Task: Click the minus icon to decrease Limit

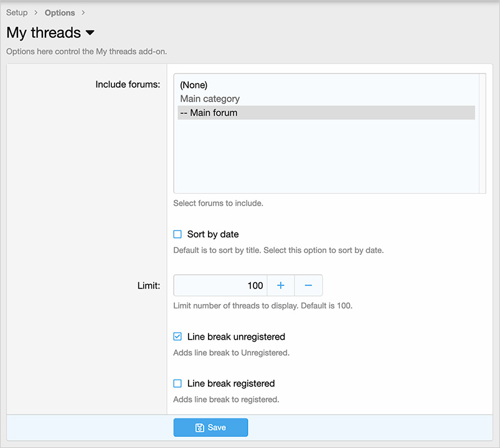Action: [308, 285]
